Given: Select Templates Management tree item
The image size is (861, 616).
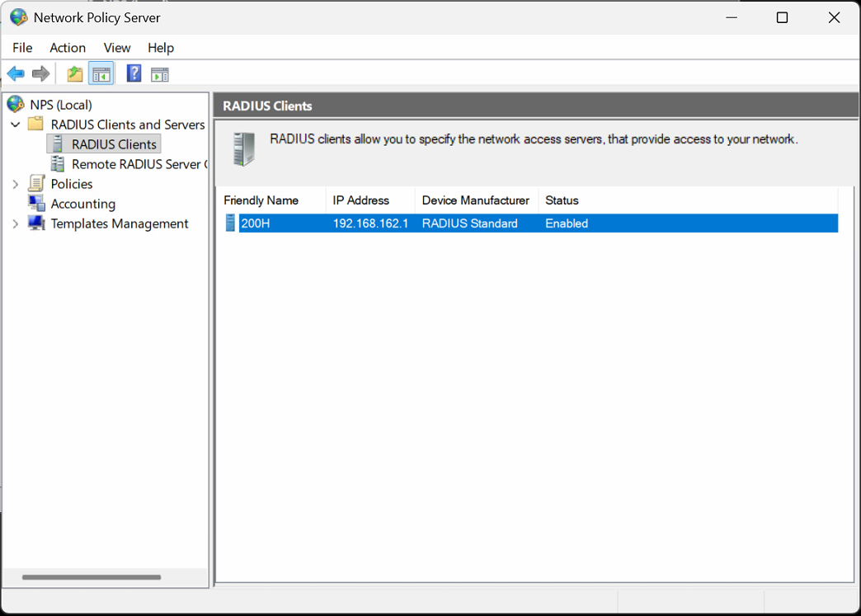Looking at the screenshot, I should (119, 223).
